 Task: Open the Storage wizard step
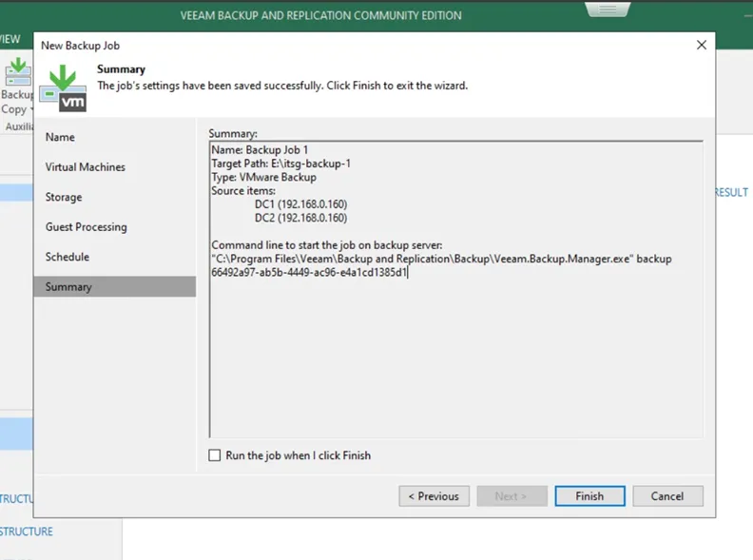point(64,197)
